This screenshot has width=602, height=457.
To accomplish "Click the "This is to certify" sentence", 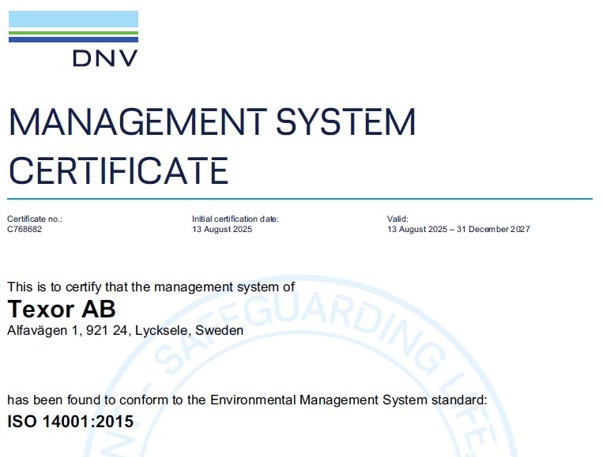I will (151, 287).
